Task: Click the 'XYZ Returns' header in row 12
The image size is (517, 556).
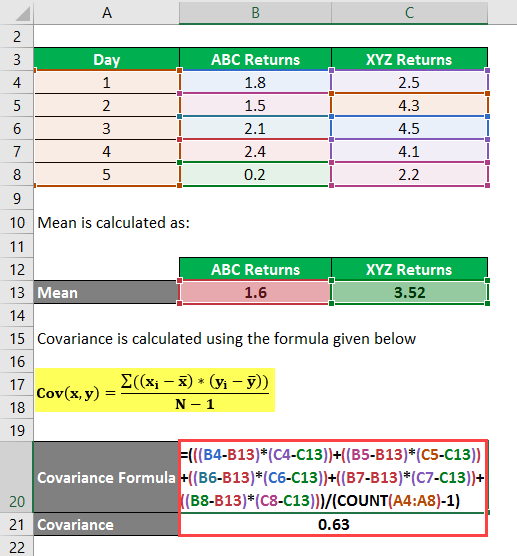Action: click(x=410, y=269)
